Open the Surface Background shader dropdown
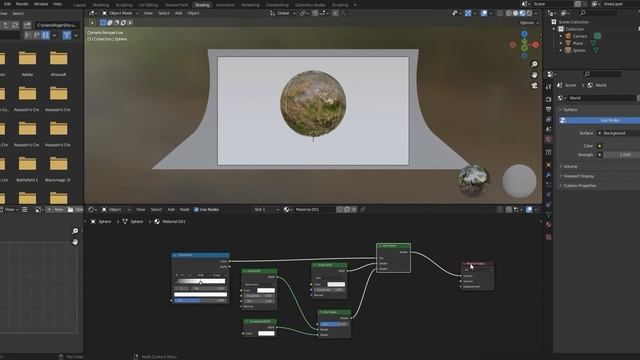 tap(618, 133)
